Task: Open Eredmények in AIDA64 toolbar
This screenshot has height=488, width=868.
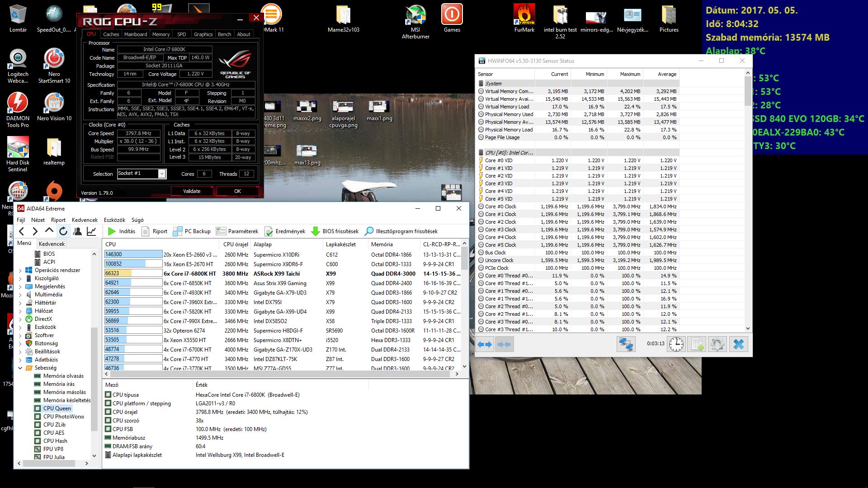Action: 285,231
